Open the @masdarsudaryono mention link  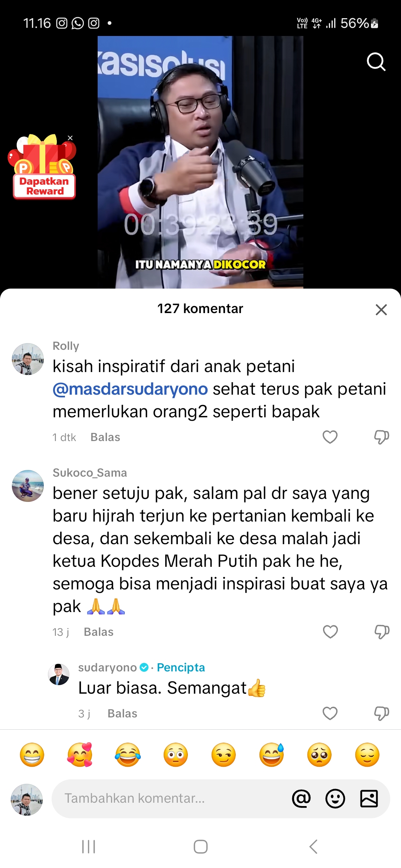[x=130, y=389]
